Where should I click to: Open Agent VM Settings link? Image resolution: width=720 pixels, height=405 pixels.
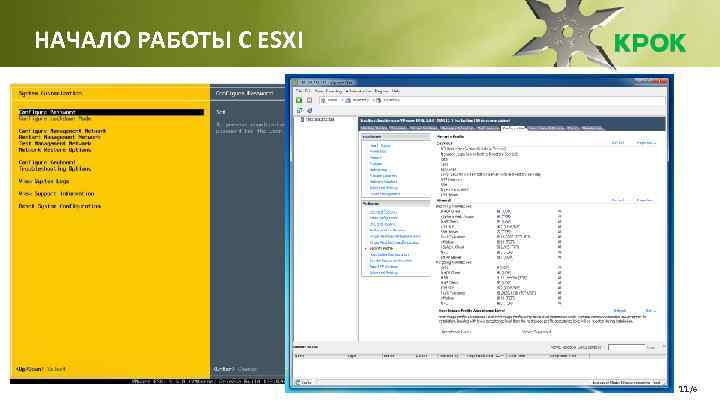[384, 266]
